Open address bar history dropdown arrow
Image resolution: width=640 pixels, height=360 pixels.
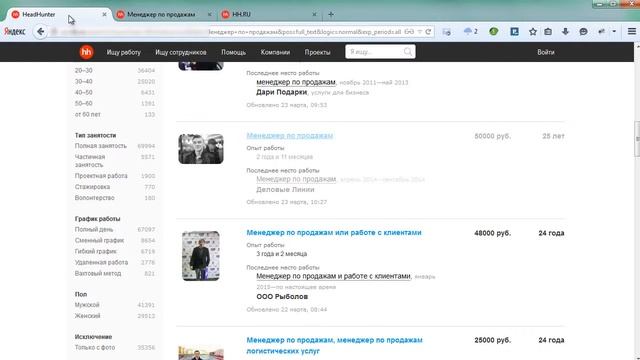tap(420, 31)
